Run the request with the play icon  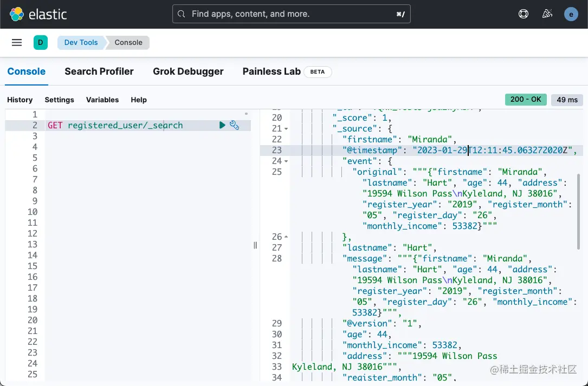click(x=222, y=125)
